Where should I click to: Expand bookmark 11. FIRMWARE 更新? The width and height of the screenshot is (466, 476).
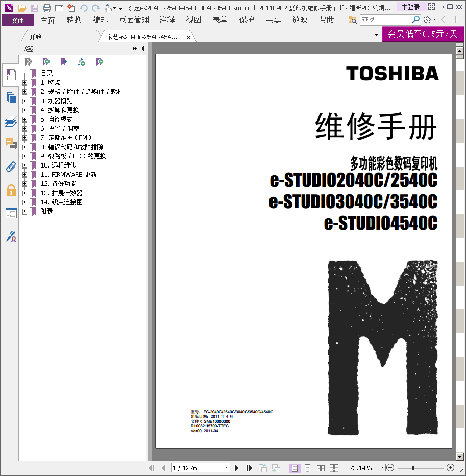click(25, 175)
